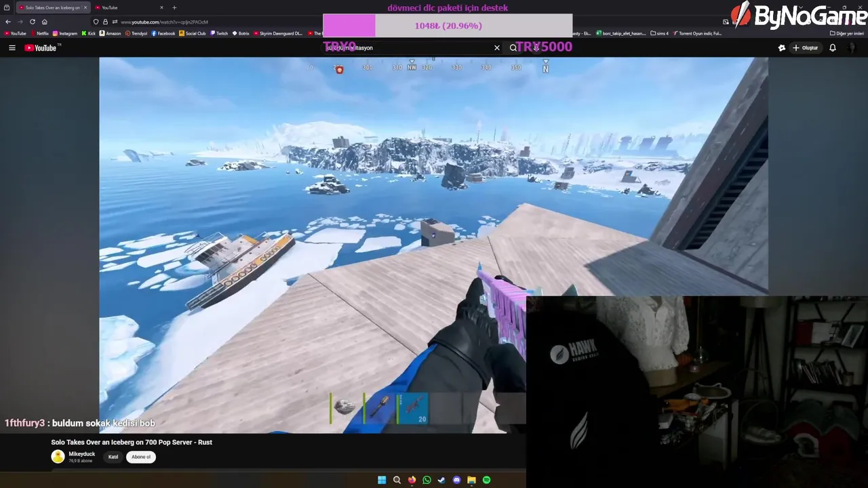Click the 'Katıl' join button
This screenshot has width=868, height=488.
pyautogui.click(x=113, y=457)
